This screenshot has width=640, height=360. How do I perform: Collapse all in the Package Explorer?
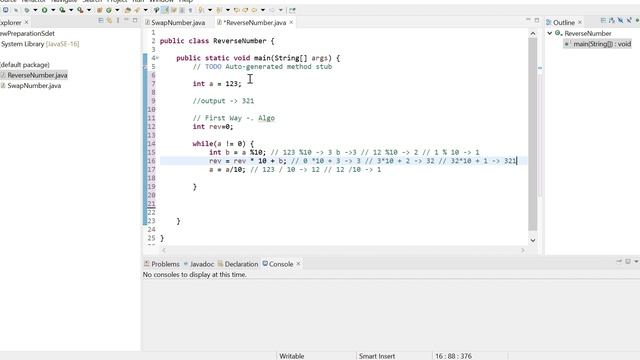click(100, 20)
